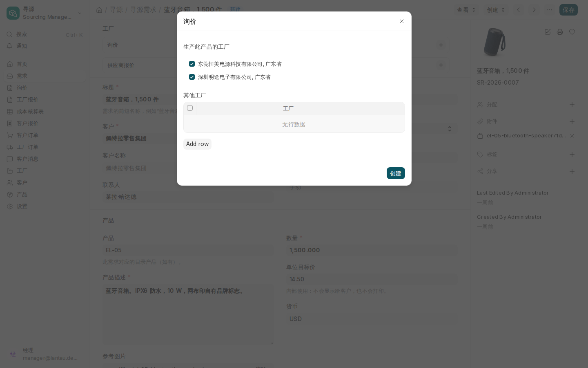Image resolution: width=588 pixels, height=368 pixels.
Task: Click the 货币 field showing USD
Action: tap(372, 319)
